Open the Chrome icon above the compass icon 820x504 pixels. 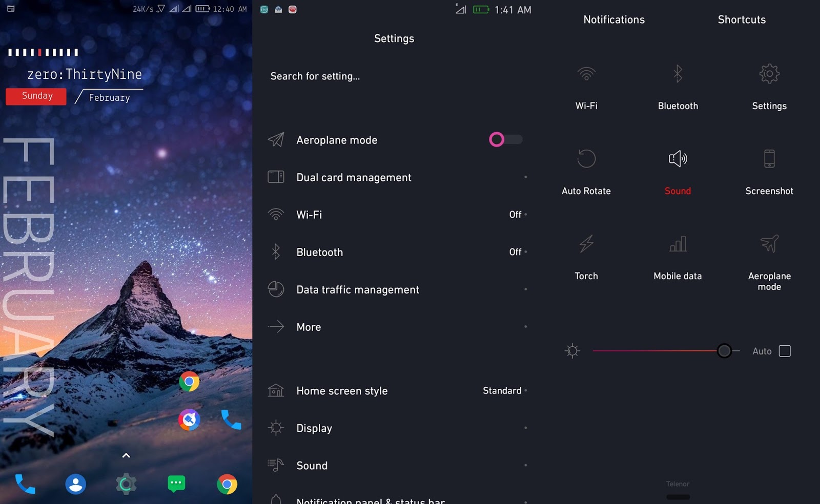tap(189, 382)
